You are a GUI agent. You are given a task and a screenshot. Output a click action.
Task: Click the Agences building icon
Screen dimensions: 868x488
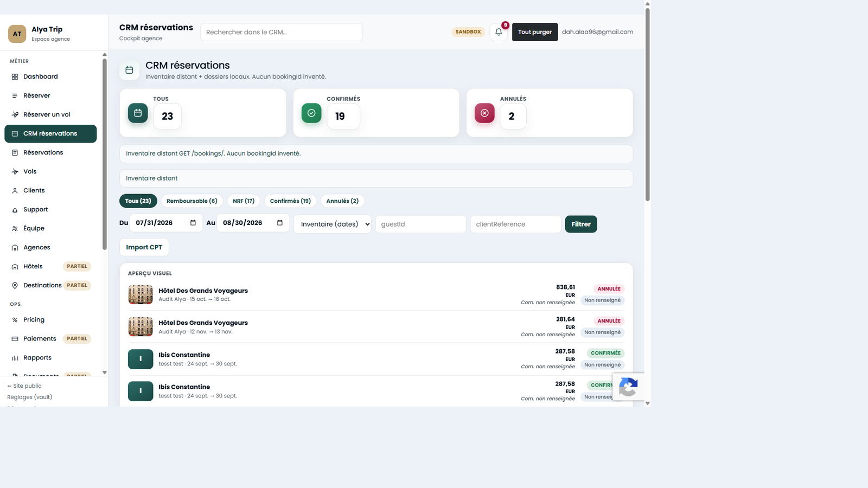click(x=15, y=247)
